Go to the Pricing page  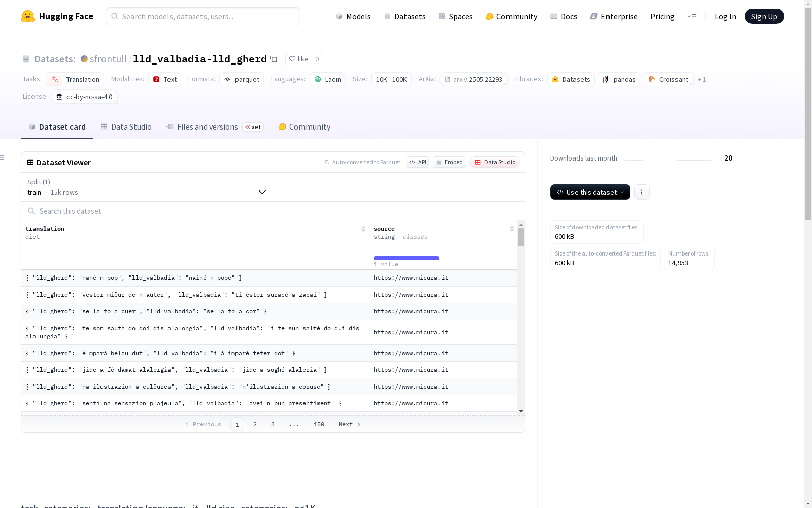point(662,16)
